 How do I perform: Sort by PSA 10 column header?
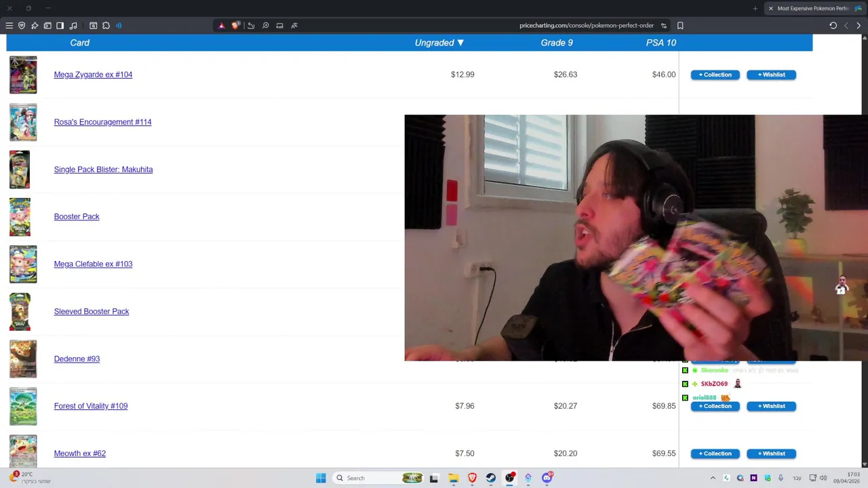point(661,43)
